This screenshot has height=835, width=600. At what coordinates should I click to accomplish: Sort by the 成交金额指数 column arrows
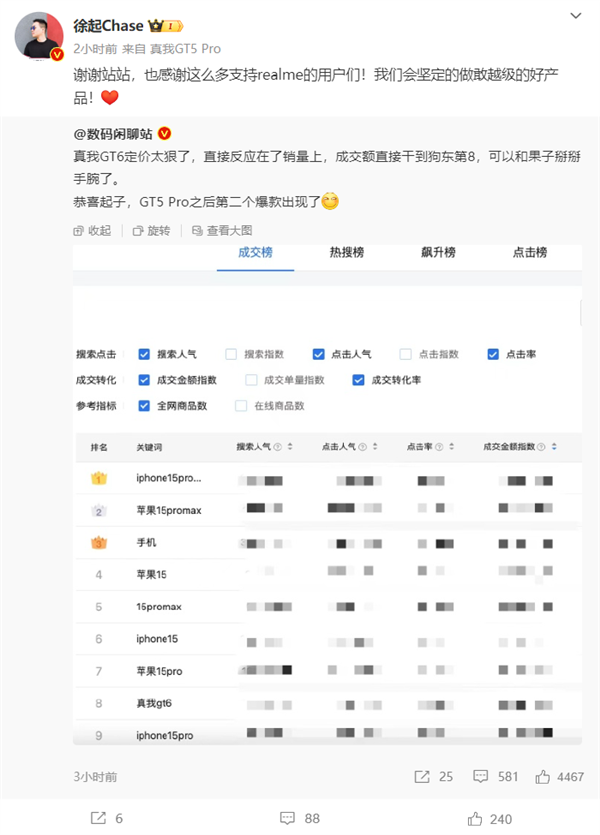point(553,446)
